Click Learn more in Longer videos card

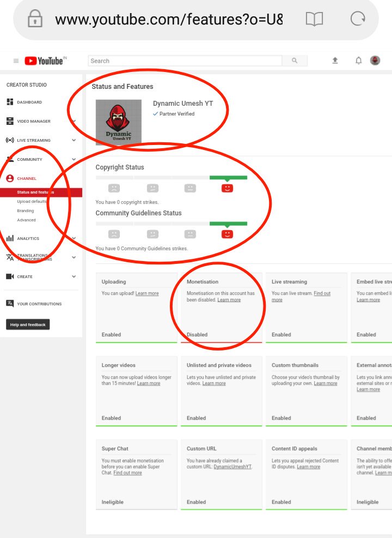(149, 383)
